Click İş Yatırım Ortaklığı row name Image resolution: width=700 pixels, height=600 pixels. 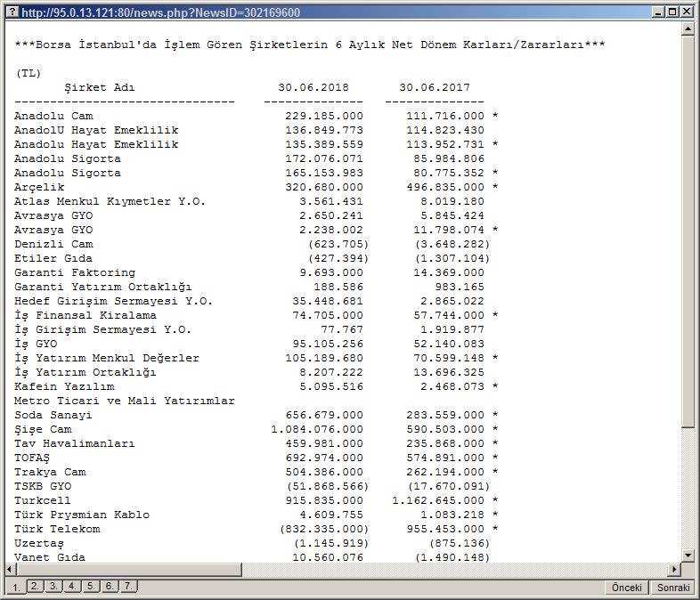85,372
